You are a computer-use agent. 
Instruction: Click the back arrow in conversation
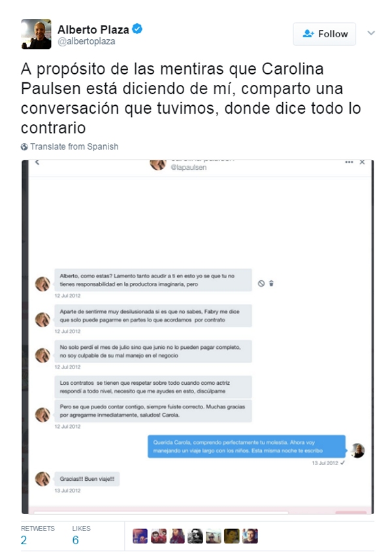[37, 162]
